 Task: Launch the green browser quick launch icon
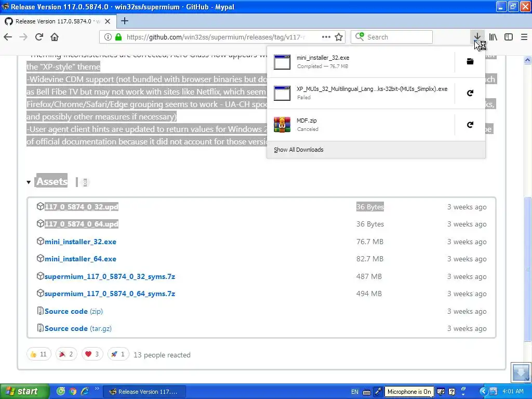(x=61, y=391)
